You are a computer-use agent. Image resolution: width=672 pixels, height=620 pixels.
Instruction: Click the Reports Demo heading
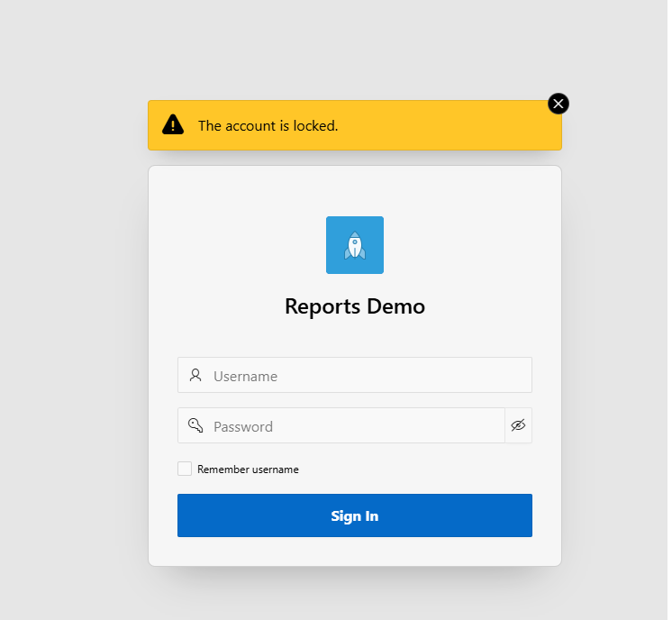click(355, 306)
